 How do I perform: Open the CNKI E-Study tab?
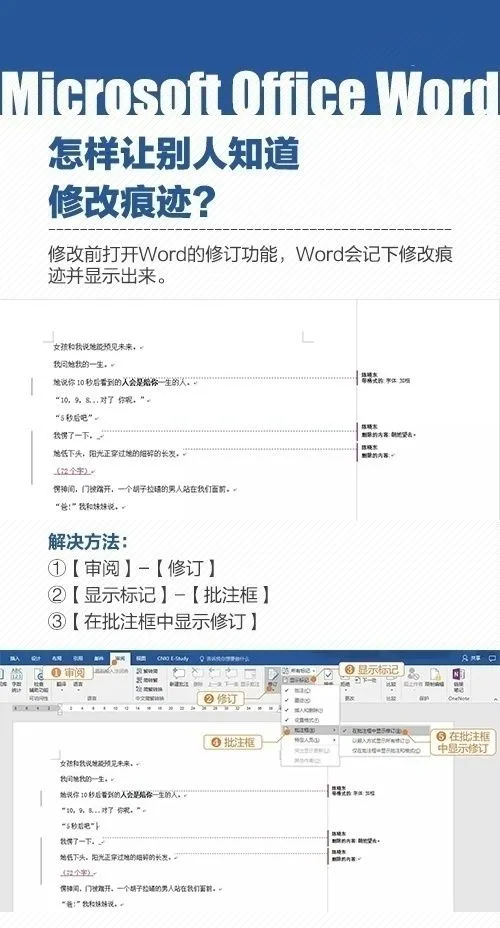(173, 659)
